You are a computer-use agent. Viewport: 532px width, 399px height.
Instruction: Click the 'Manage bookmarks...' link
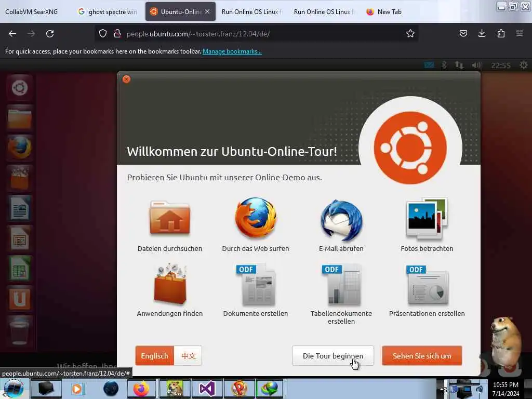pos(232,51)
